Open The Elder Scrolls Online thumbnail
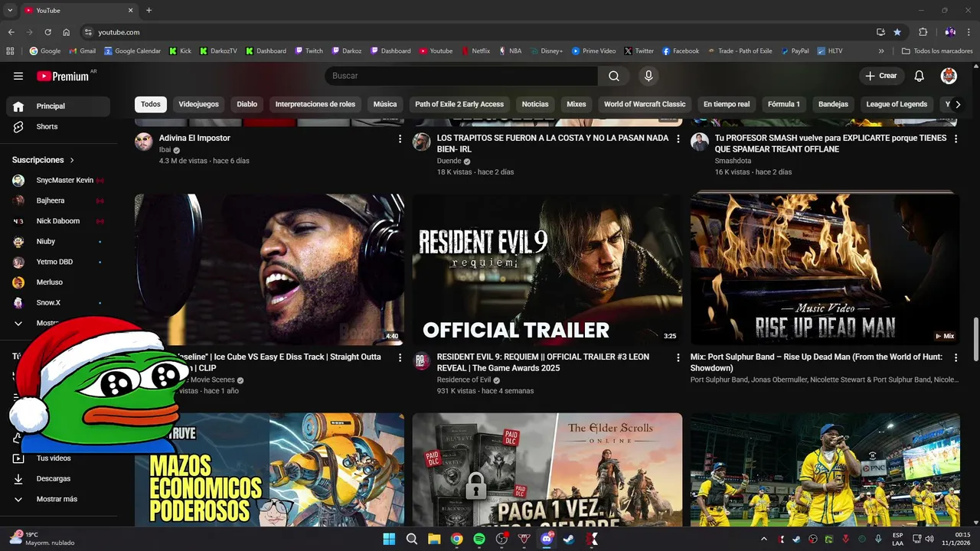 click(547, 470)
